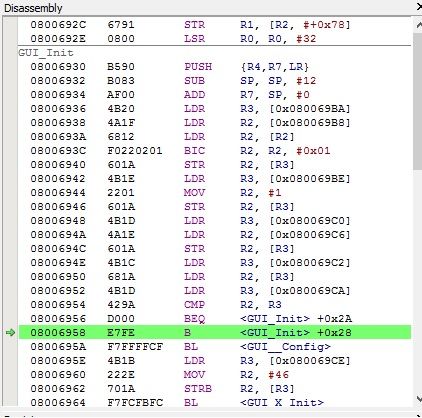Click address 08006932
Viewport: 422px width, 418px height.
coord(58,81)
